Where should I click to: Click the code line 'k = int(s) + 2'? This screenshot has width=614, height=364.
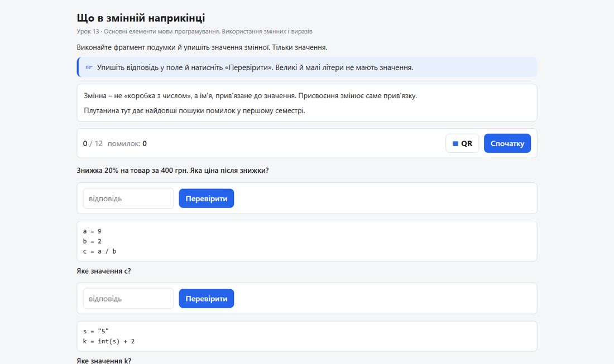tap(108, 341)
